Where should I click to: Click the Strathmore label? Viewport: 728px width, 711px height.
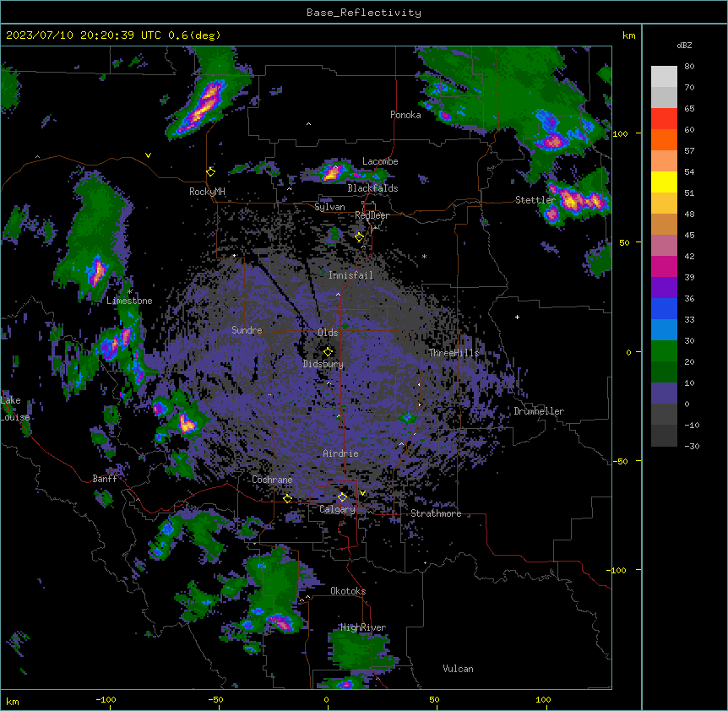tap(436, 513)
